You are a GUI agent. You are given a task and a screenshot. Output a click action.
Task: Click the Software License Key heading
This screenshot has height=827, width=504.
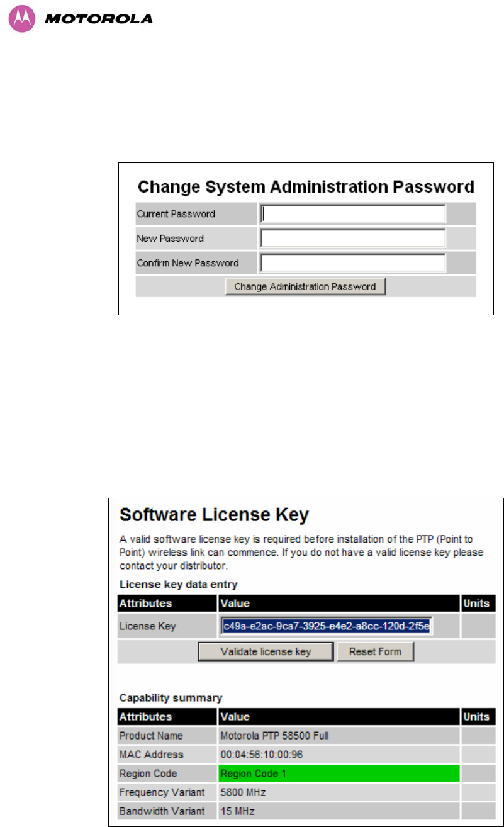(214, 516)
